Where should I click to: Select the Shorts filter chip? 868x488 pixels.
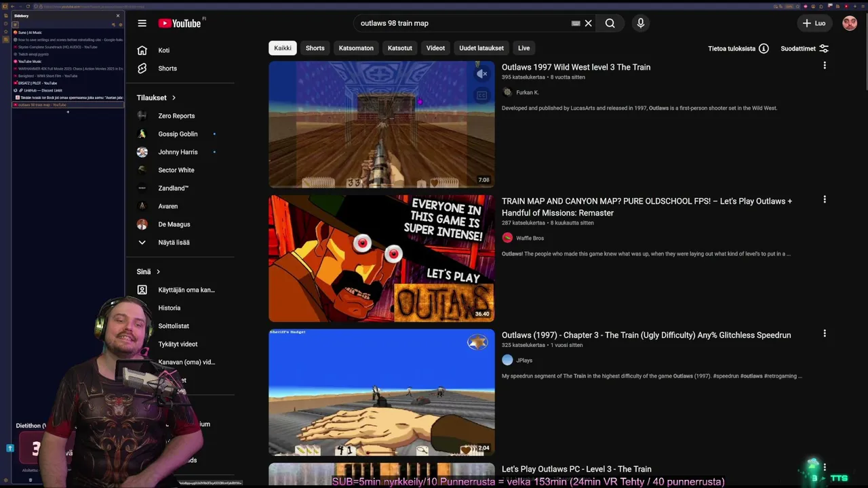[x=315, y=48]
